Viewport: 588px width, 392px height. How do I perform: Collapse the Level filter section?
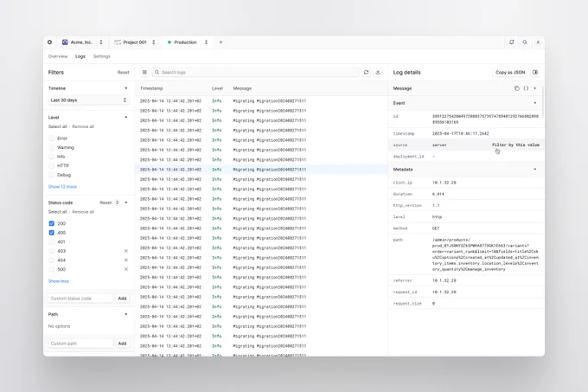[126, 118]
